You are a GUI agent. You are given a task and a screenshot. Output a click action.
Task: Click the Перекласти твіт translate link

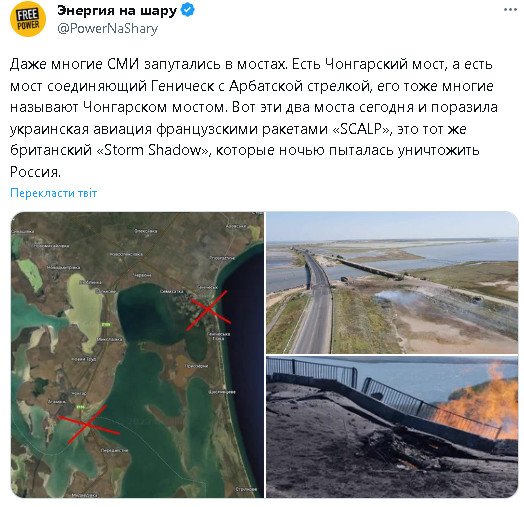pos(53,193)
